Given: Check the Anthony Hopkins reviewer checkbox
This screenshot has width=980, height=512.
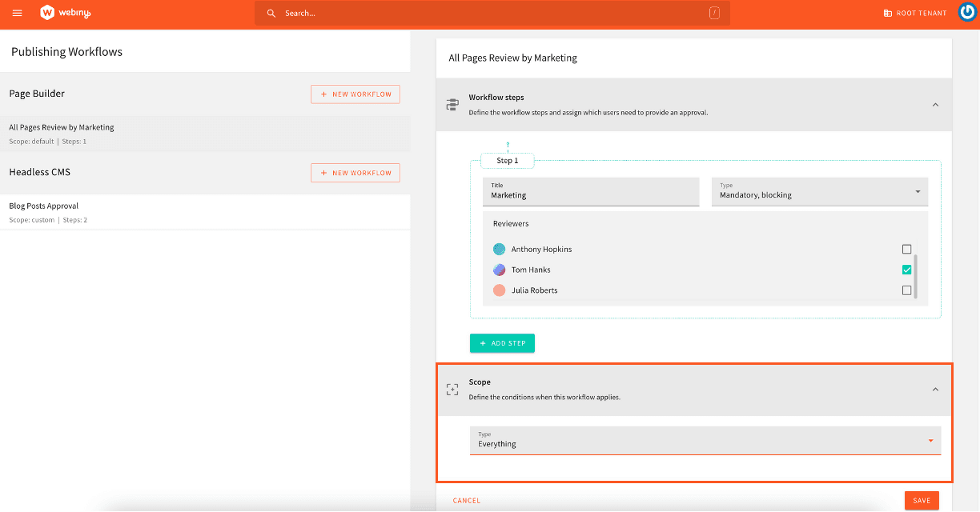Looking at the screenshot, I should click(906, 249).
